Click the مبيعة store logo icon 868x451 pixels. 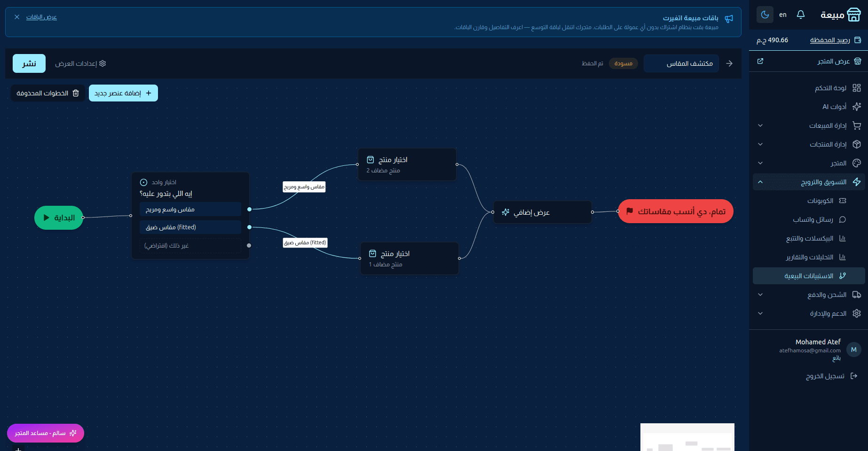(x=854, y=15)
